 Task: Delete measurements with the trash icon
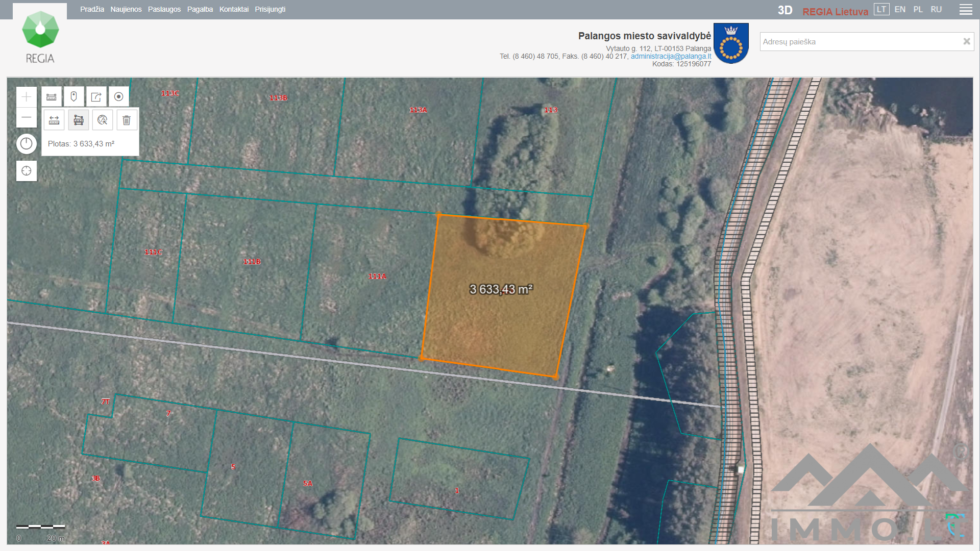pos(127,120)
